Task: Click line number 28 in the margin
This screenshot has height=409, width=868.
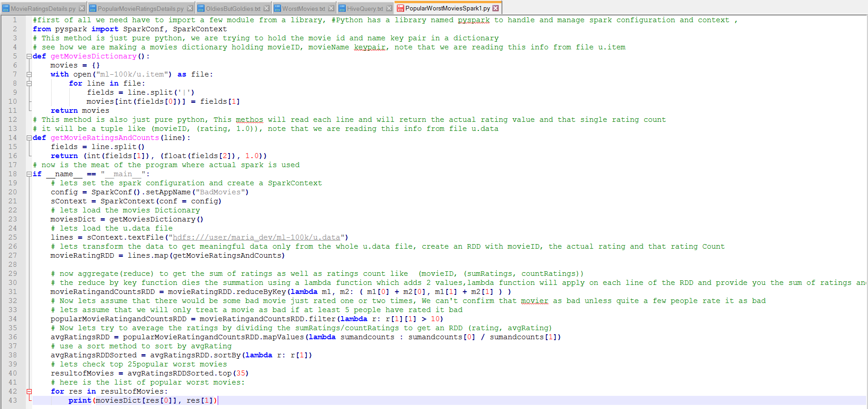Action: point(13,265)
